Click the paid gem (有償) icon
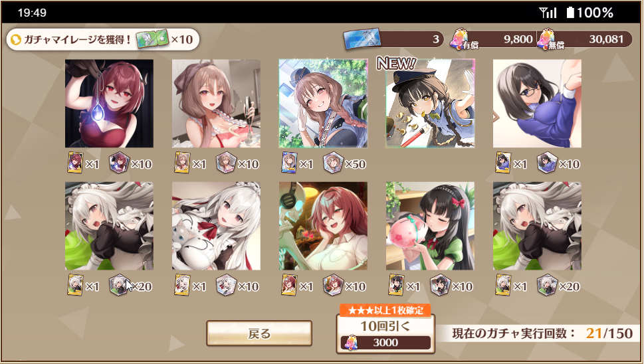Screen dimensions: 644x364 pyautogui.click(x=459, y=39)
